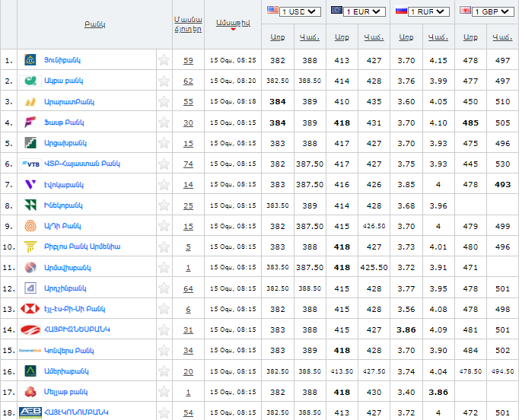Toggle favorite star for Ինեկոբանկ
The image size is (519, 420).
tap(164, 205)
